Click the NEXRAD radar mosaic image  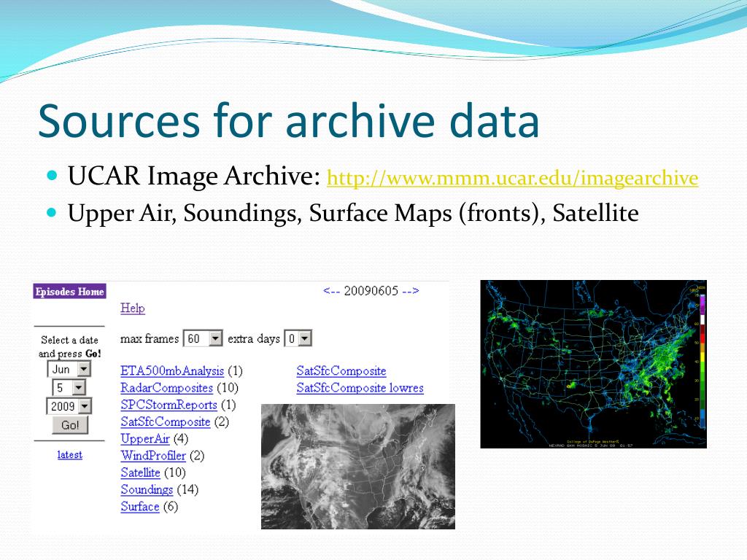[593, 364]
